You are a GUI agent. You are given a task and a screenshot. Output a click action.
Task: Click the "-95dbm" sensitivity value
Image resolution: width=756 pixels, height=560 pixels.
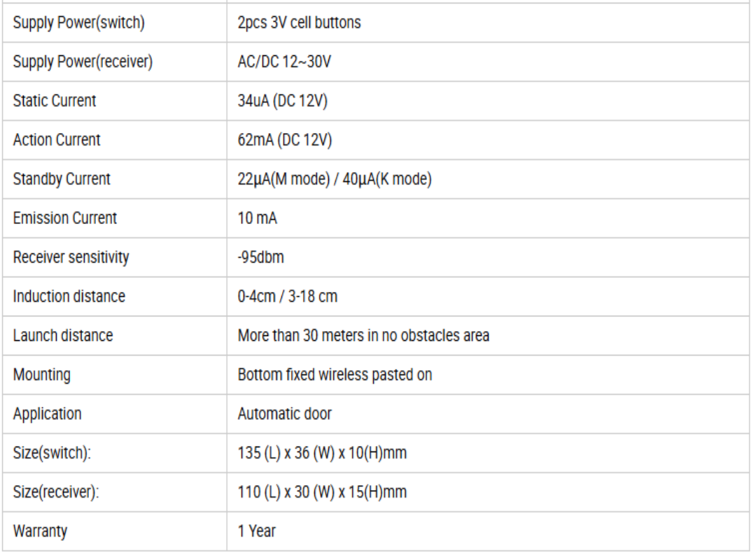coord(261,257)
